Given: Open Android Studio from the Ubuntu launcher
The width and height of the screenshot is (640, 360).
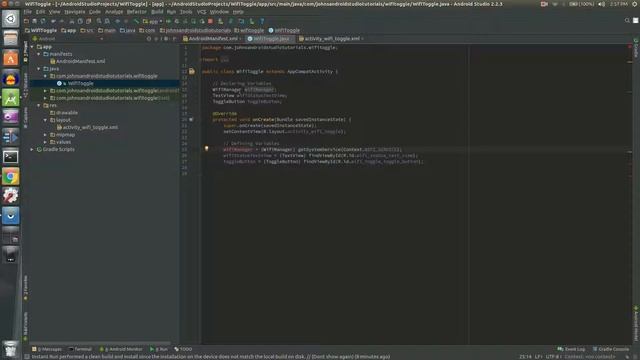Looking at the screenshot, I should [x=11, y=98].
